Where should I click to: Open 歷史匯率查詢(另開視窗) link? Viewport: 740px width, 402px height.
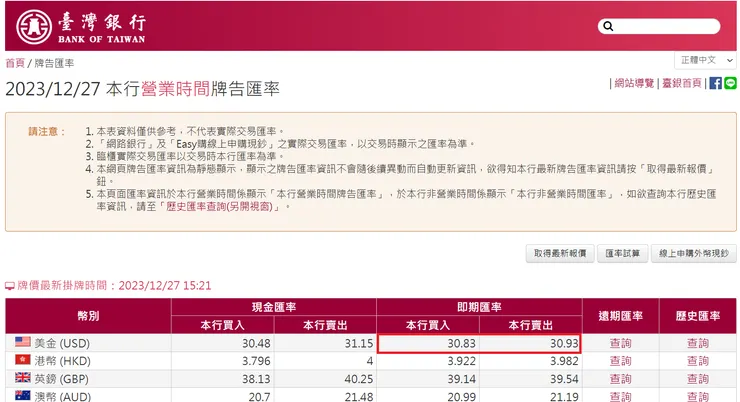219,207
